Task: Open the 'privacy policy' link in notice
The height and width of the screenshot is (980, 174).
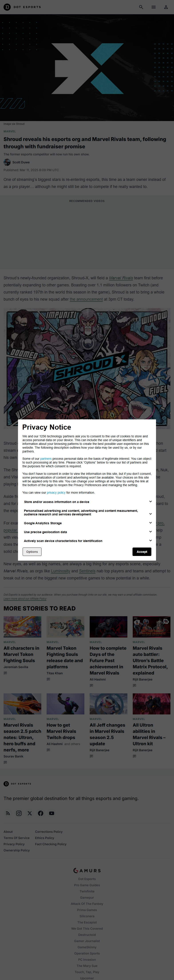Action: pos(56,493)
